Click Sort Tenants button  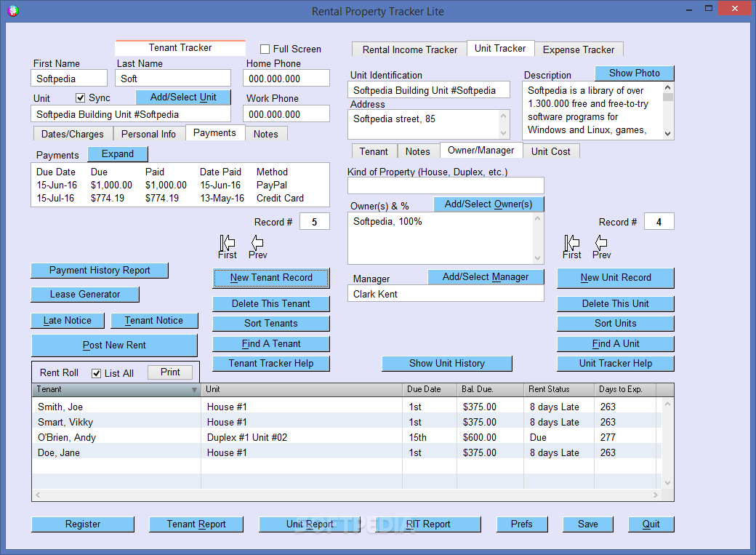(x=271, y=324)
